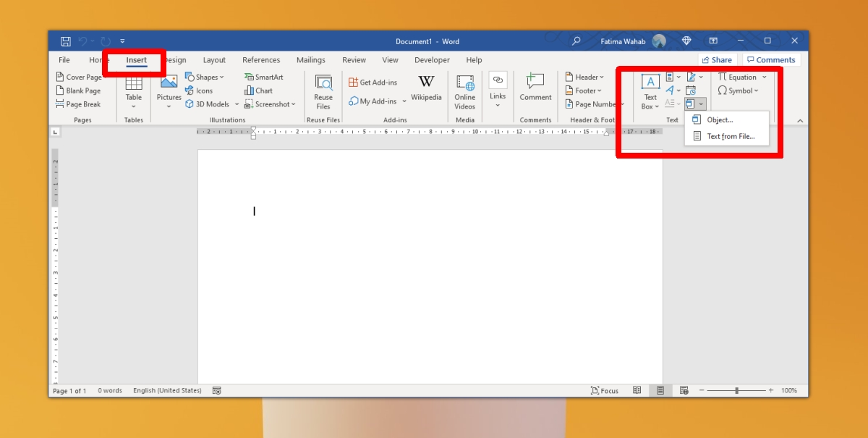Image resolution: width=868 pixels, height=438 pixels.
Task: Click the Share button
Action: (x=716, y=60)
